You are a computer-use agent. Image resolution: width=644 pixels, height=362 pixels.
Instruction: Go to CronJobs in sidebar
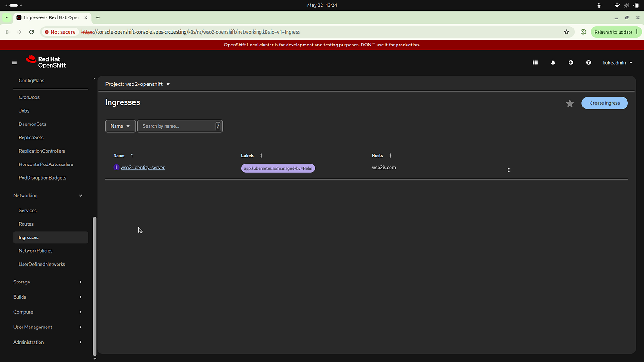coord(29,97)
